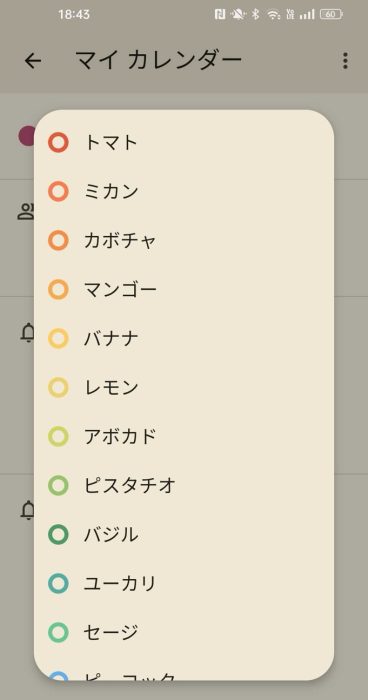Choose the マンゴー label
This screenshot has width=368, height=700.
(120, 290)
